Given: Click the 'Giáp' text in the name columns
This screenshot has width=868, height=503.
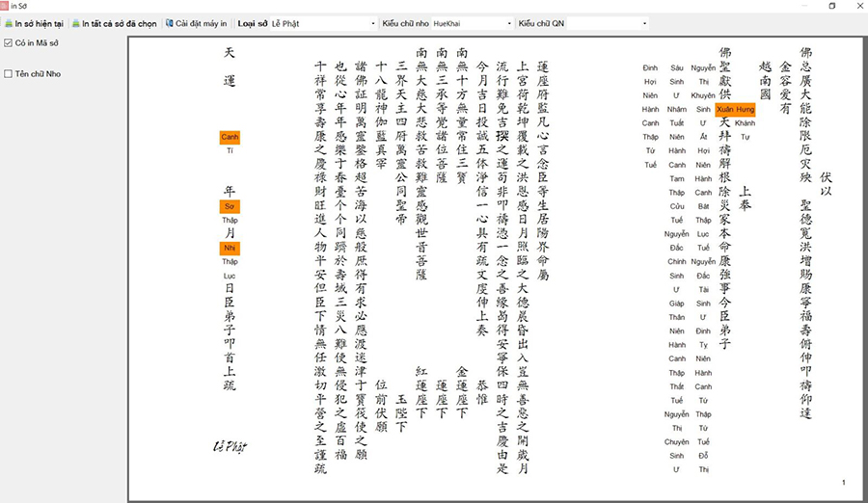Looking at the screenshot, I should point(676,304).
